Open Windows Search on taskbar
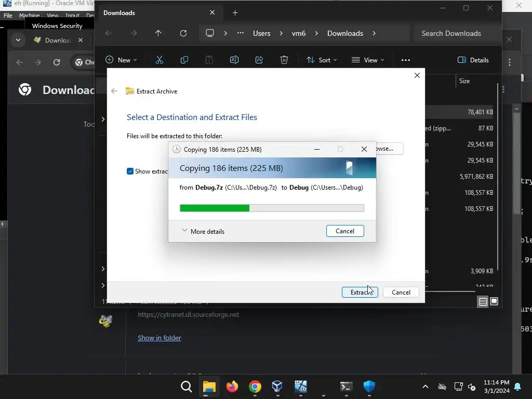This screenshot has width=532, height=399. click(x=187, y=387)
